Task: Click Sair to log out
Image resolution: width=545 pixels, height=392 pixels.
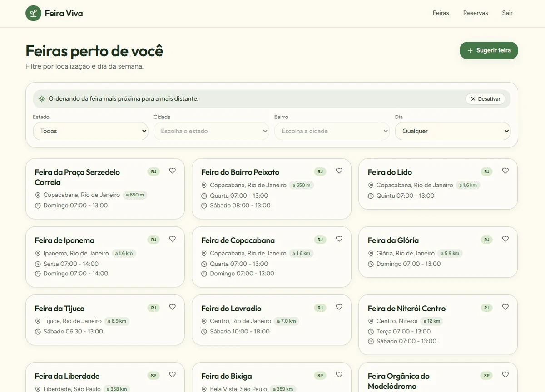Action: [x=507, y=13]
